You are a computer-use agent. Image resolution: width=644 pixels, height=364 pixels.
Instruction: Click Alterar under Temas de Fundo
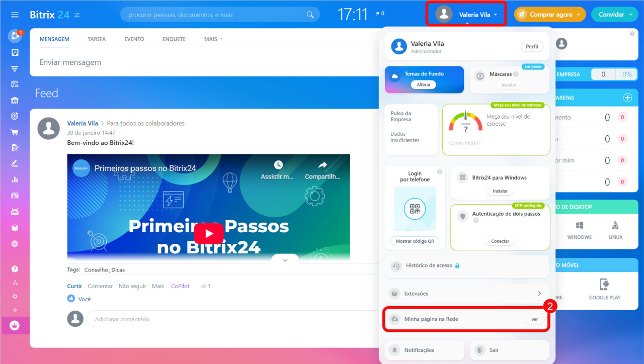pos(424,84)
